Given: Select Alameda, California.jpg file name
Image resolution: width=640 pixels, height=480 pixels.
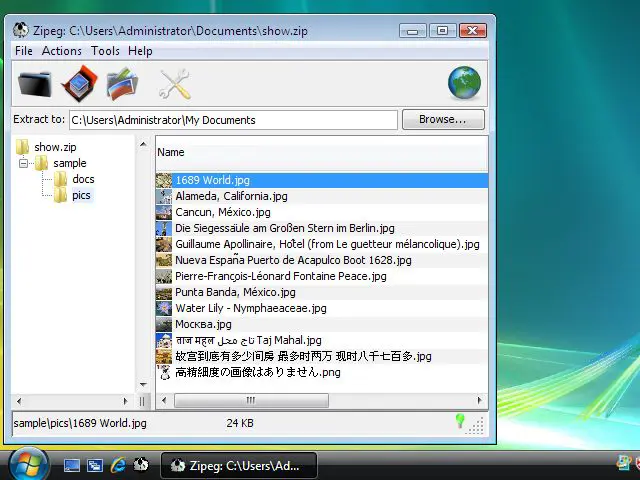Looking at the screenshot, I should tap(231, 196).
